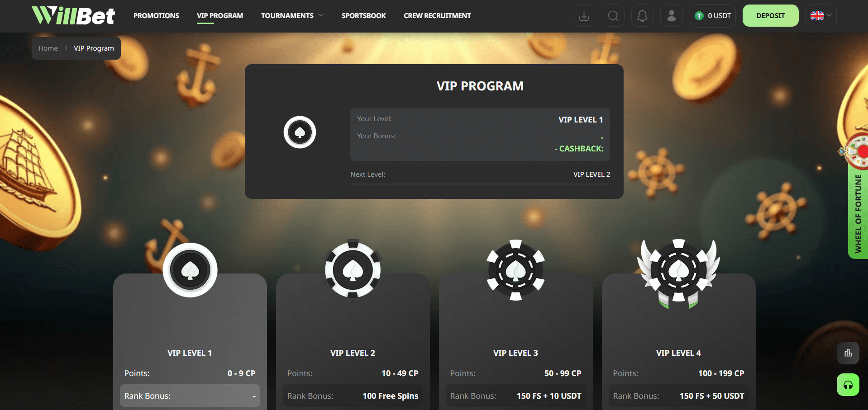This screenshot has width=868, height=410.
Task: Click the bar chart stats icon
Action: (848, 353)
